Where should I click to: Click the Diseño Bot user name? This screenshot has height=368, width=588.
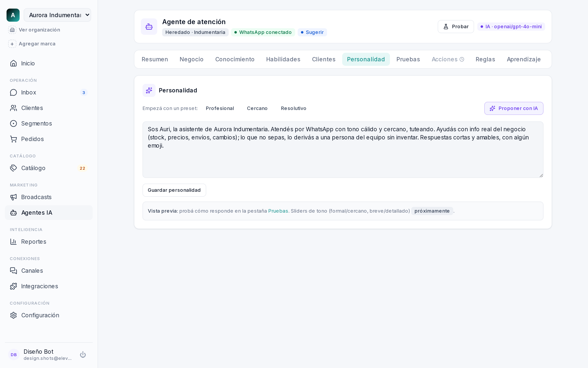[x=38, y=352]
